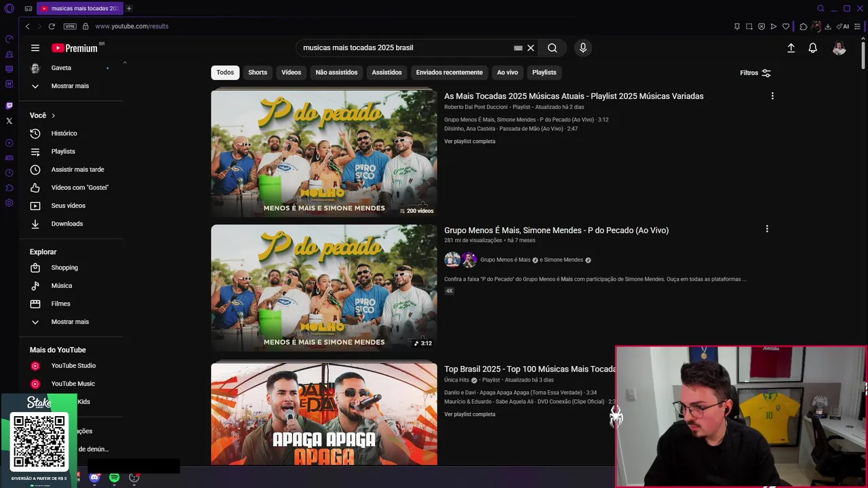The width and height of the screenshot is (868, 488).
Task: Open a new browser tab
Action: tap(129, 9)
